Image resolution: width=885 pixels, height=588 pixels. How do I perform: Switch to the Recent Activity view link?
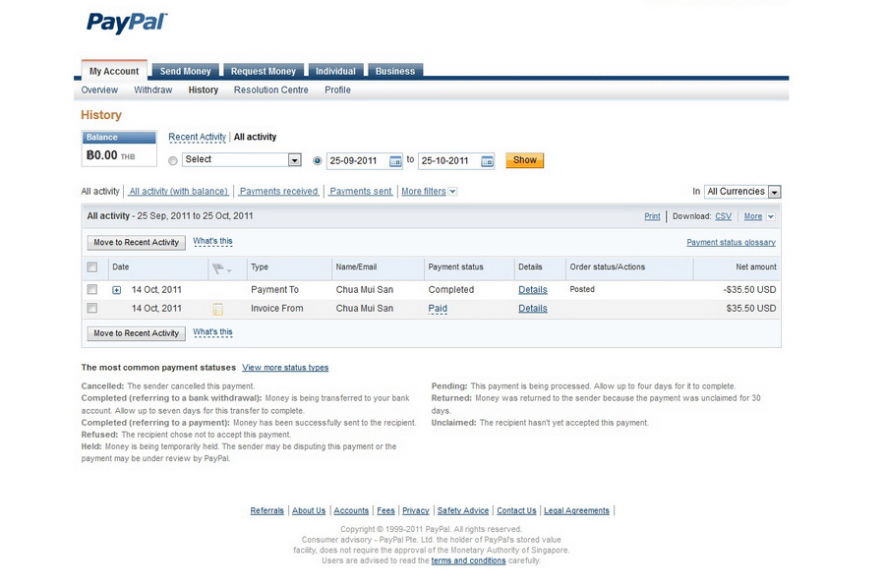[197, 137]
